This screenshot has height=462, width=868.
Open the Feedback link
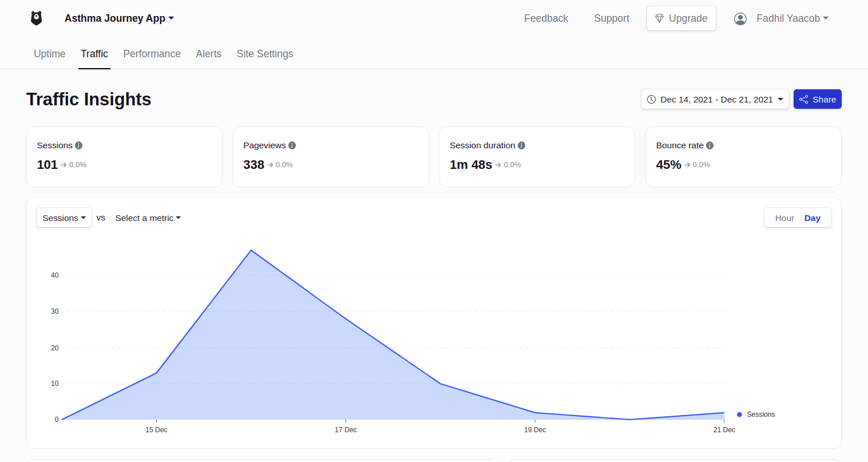point(546,18)
